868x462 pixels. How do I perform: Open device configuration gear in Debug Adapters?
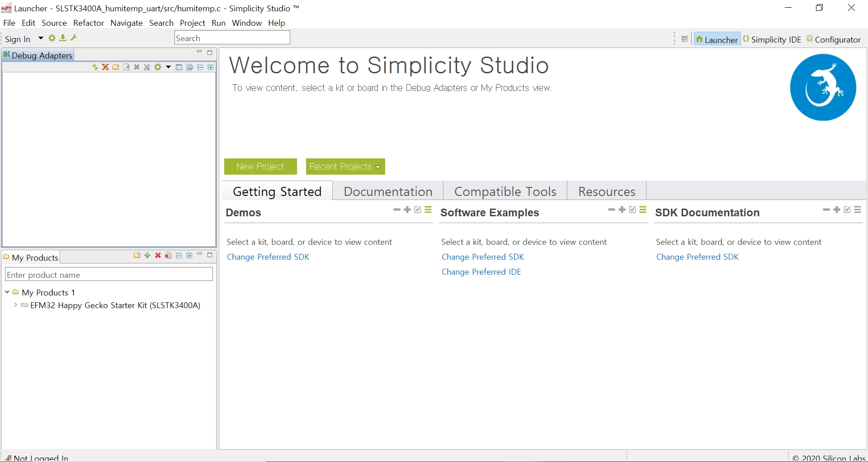[158, 67]
